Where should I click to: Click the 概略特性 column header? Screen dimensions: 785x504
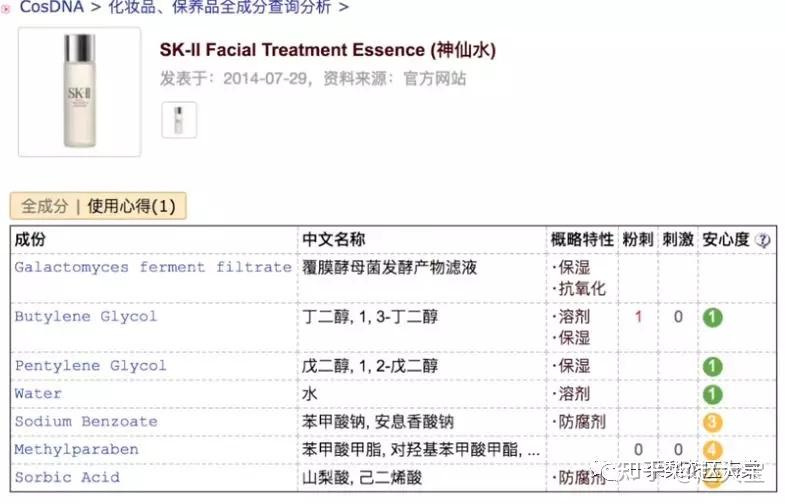tap(582, 240)
